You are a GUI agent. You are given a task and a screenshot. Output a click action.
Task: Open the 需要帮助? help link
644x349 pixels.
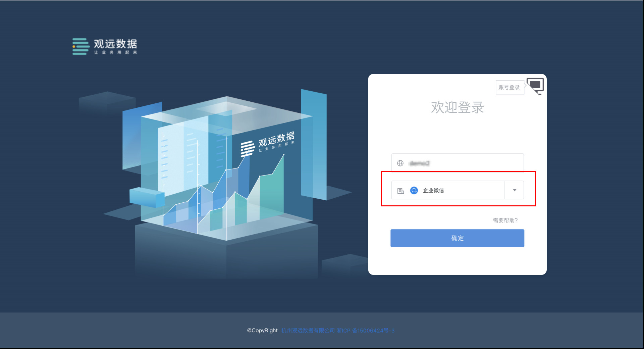point(505,220)
